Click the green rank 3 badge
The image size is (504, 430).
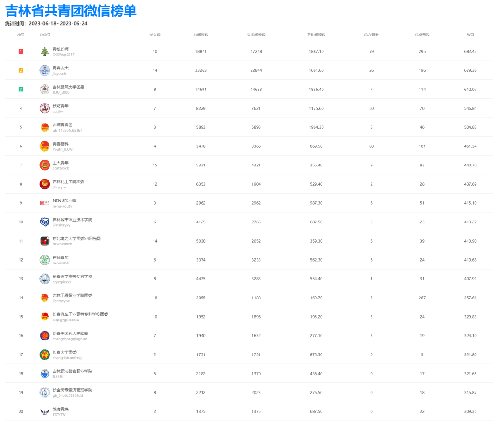point(21,89)
